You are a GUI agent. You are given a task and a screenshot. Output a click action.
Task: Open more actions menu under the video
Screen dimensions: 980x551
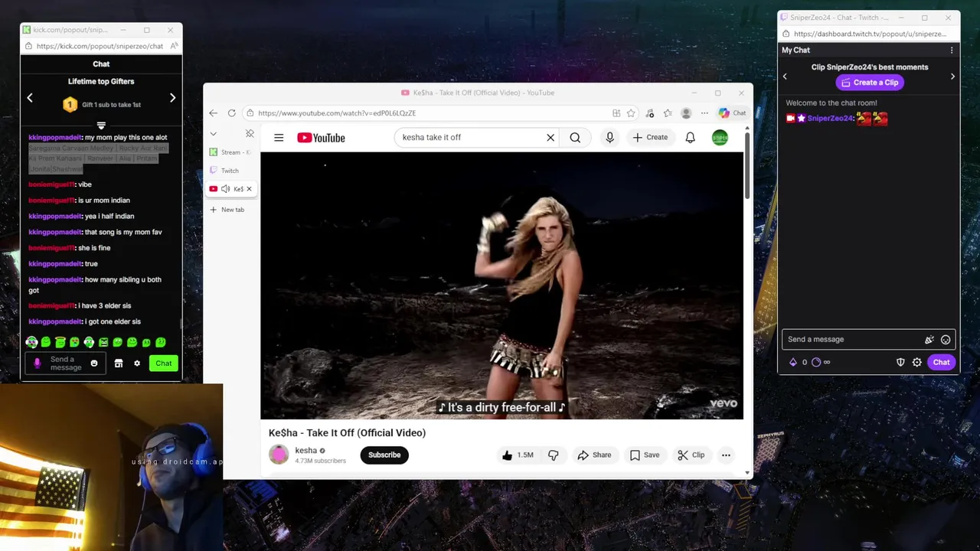coord(726,455)
